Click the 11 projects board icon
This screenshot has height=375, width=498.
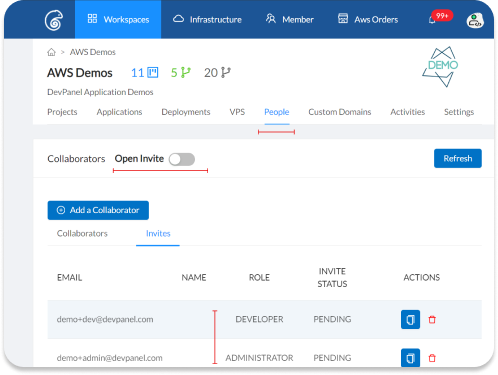pos(153,72)
